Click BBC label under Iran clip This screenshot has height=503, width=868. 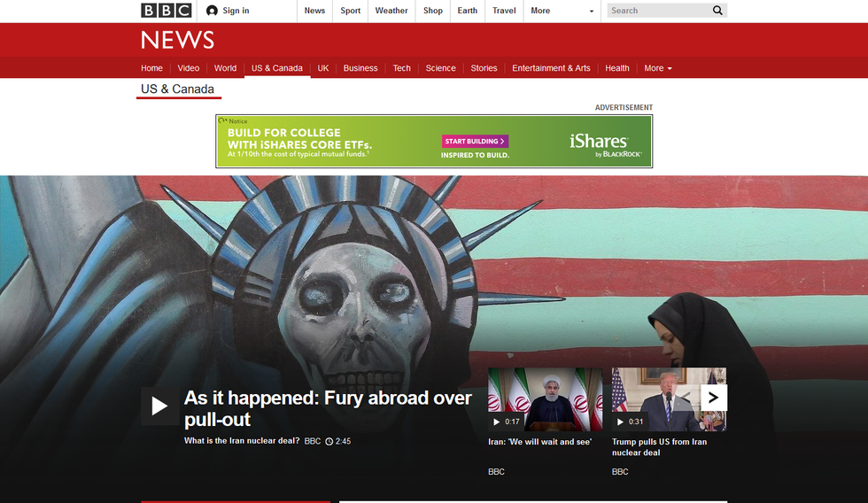click(496, 472)
